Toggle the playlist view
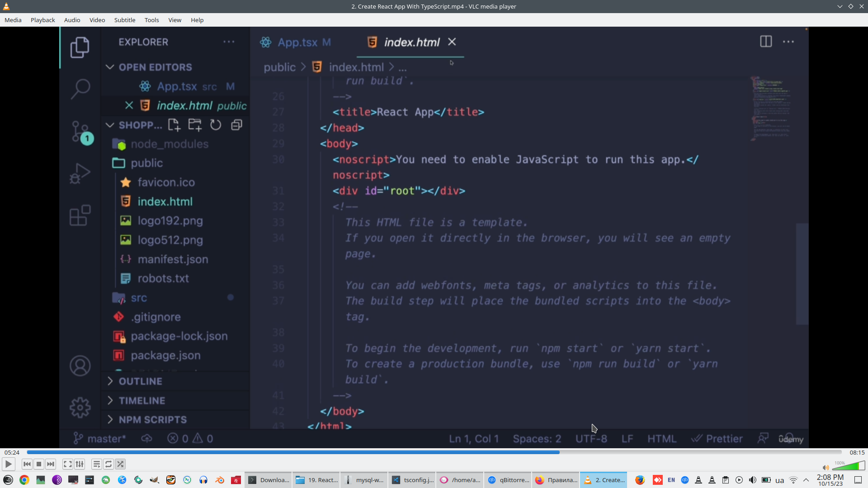This screenshot has height=488, width=868. tap(96, 464)
